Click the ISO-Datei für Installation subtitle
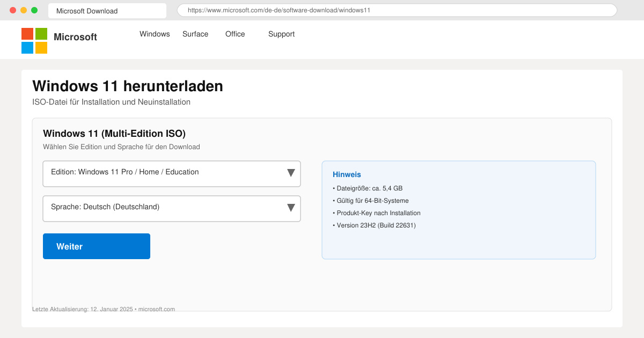 (111, 102)
